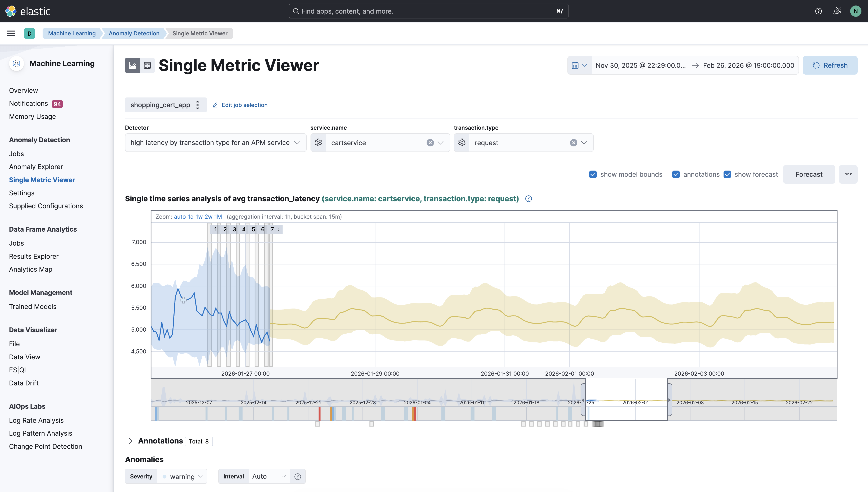Viewport: 868px width, 492px height.
Task: Open the Interval Auto dropdown
Action: click(x=269, y=477)
